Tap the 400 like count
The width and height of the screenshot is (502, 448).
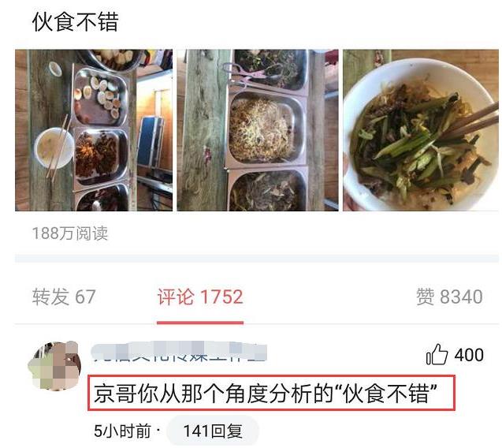tap(469, 355)
